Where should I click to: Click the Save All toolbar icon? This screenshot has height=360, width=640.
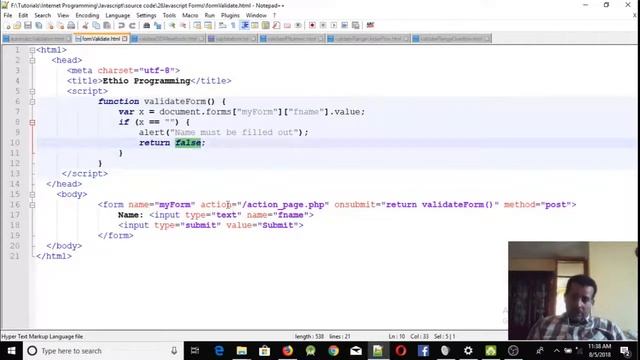39,25
